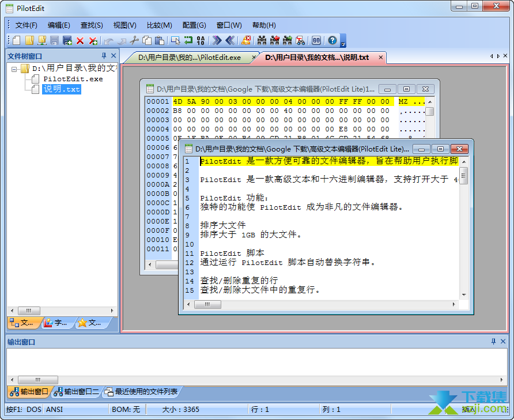Click the Undo arrow icon
The image size is (514, 420).
pos(109,41)
